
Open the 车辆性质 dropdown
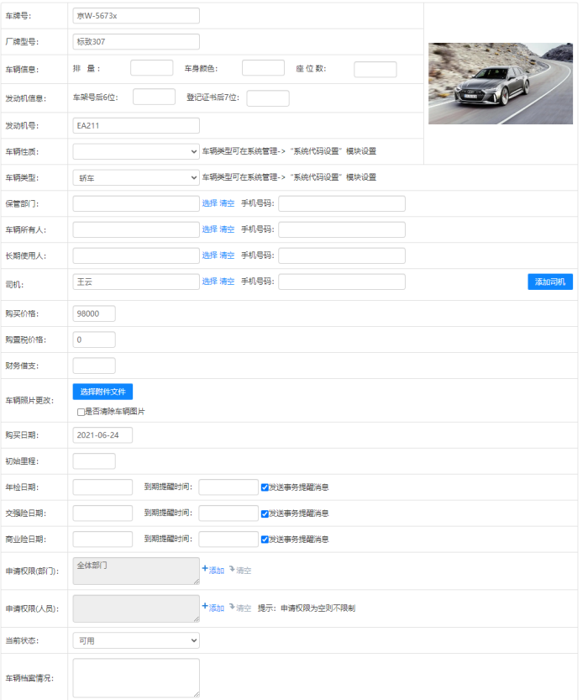(136, 152)
